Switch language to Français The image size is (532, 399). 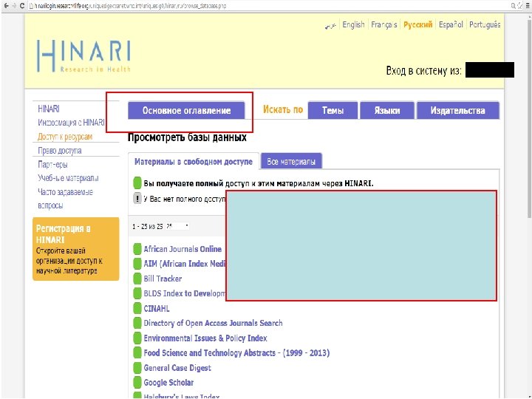pos(383,24)
